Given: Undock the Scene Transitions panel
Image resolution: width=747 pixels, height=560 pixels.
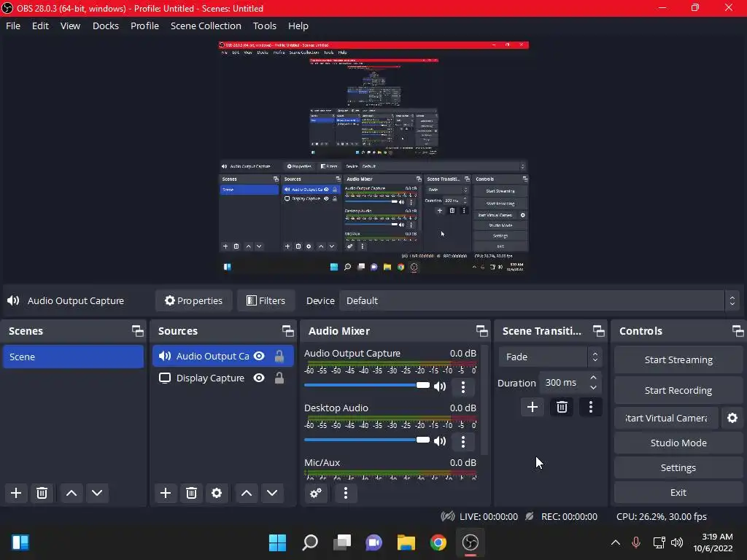Looking at the screenshot, I should (599, 331).
